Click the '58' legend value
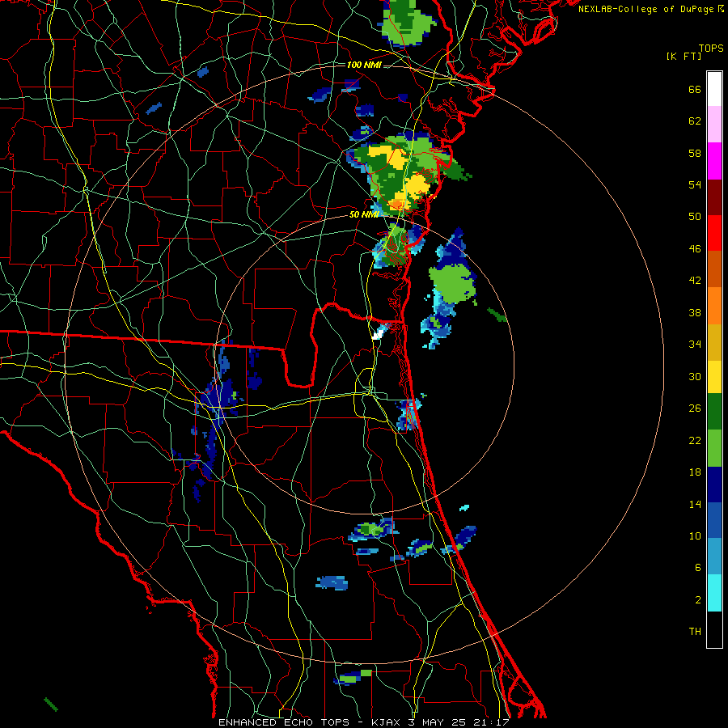This screenshot has height=728, width=728. pyautogui.click(x=695, y=153)
